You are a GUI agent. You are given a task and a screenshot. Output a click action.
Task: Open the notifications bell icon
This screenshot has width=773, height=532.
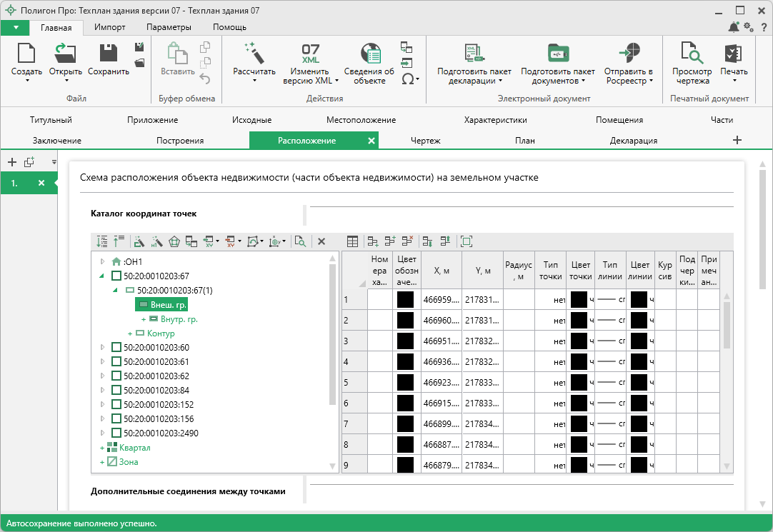[x=734, y=27]
